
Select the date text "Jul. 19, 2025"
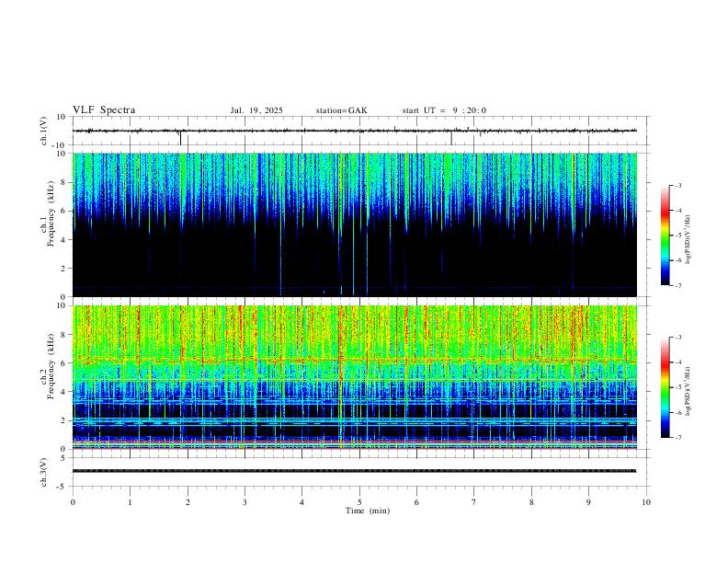pyautogui.click(x=256, y=110)
